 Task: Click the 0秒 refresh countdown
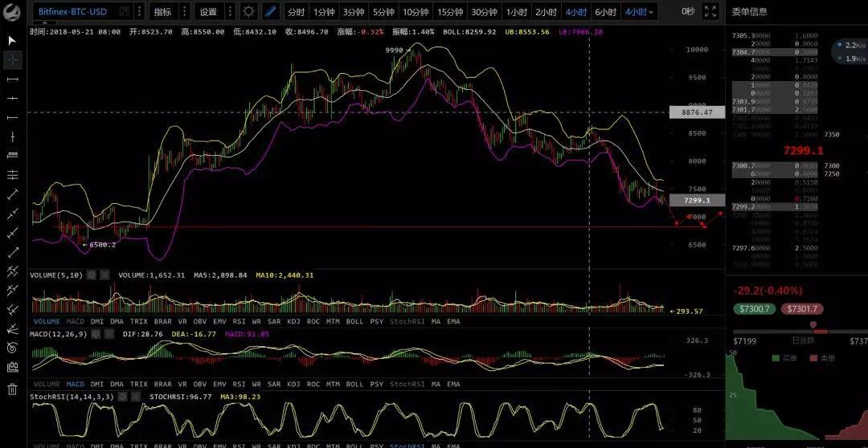click(688, 11)
